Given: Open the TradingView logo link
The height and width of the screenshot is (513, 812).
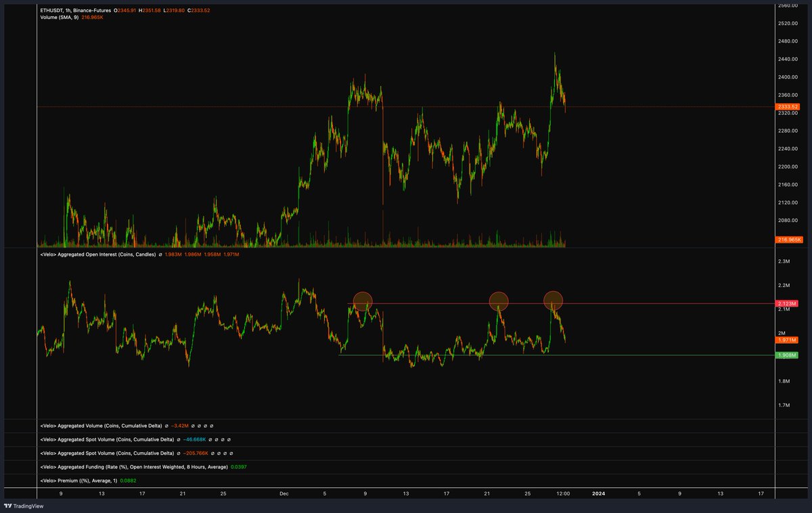Looking at the screenshot, I should coord(25,506).
